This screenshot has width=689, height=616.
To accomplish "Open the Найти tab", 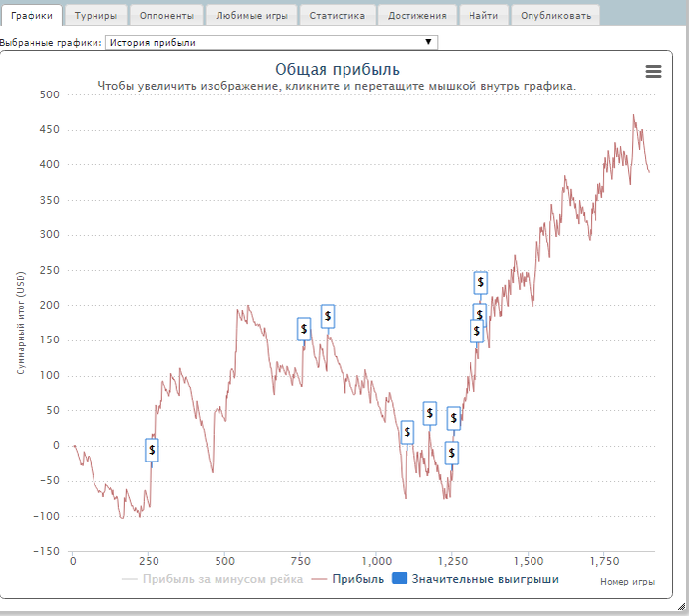I will pos(483,16).
